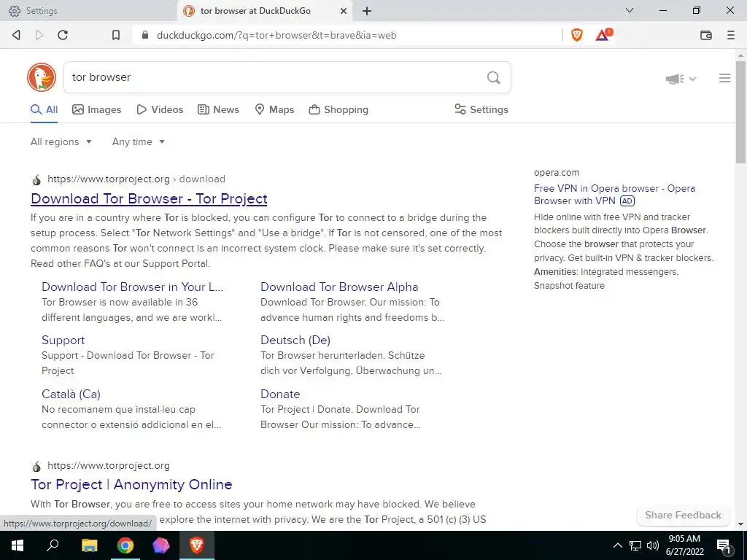Open Brave Rewards triangle icon
The height and width of the screenshot is (560, 747).
[x=603, y=35]
